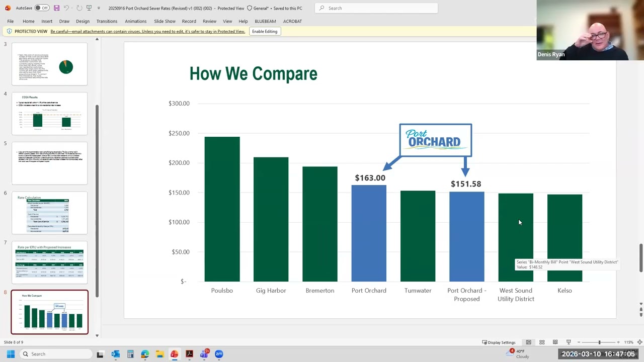
Task: Click the slide panel scroll-up arrow
Action: click(x=97, y=39)
